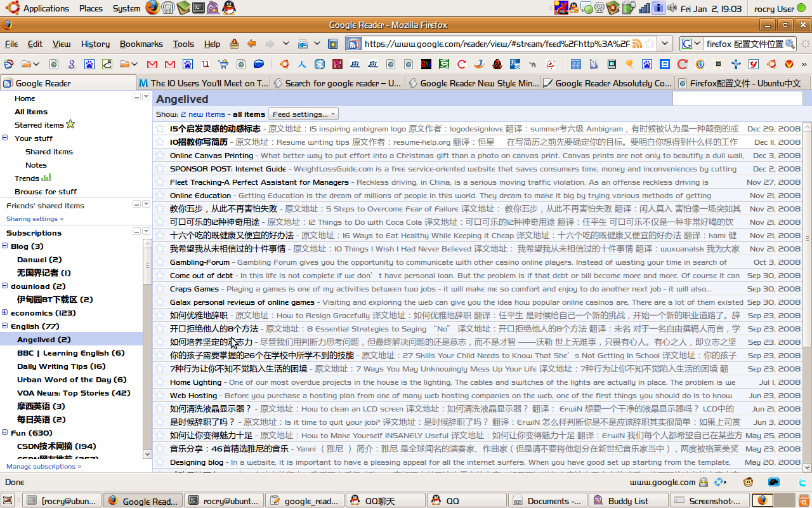Show only the '2 new items' link
812x508 pixels.
[202, 114]
